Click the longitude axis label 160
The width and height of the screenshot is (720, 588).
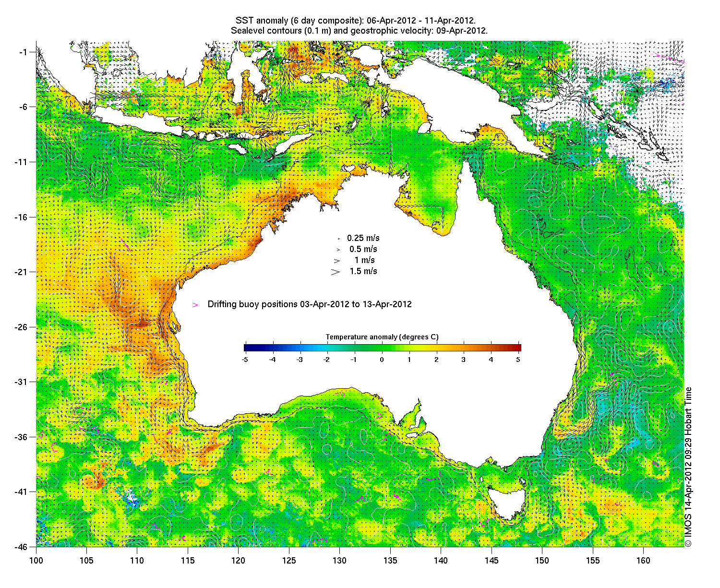643,561
